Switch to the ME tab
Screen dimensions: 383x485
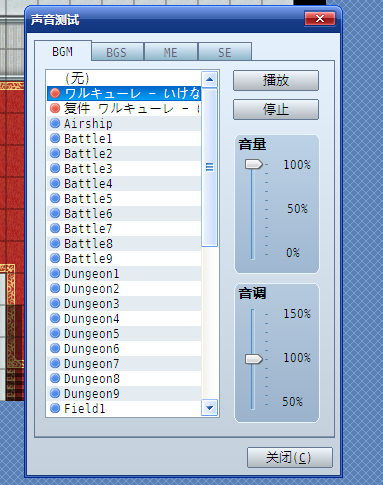(x=171, y=52)
